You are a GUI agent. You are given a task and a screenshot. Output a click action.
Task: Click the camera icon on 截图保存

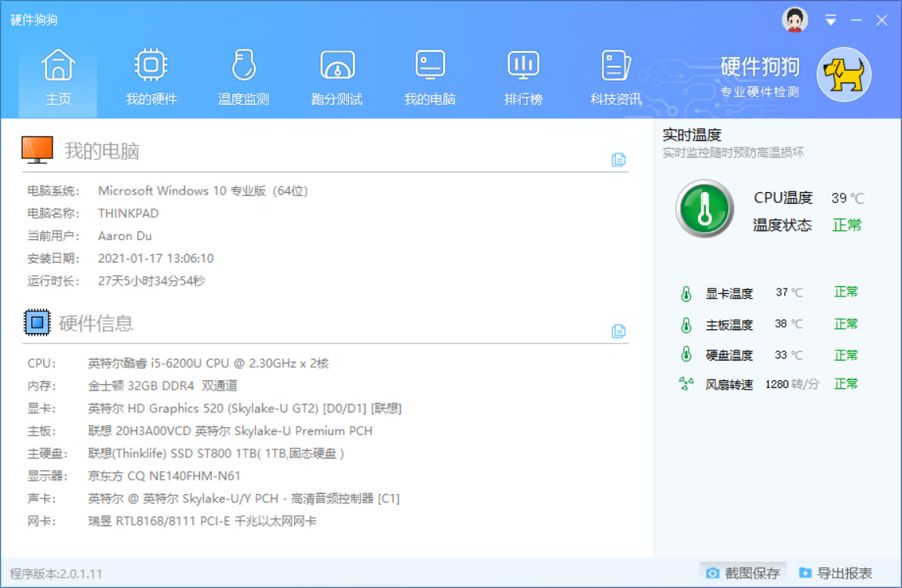tap(712, 572)
